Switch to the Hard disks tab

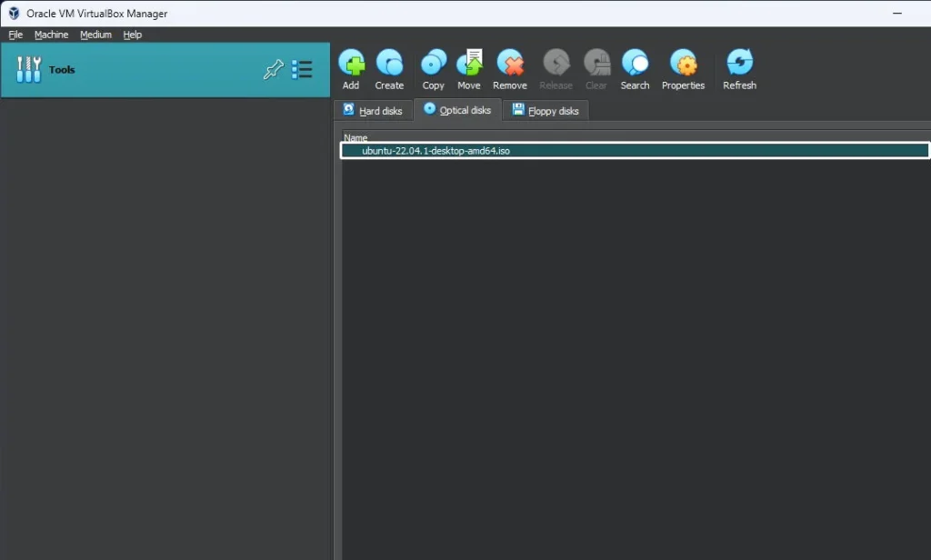374,111
